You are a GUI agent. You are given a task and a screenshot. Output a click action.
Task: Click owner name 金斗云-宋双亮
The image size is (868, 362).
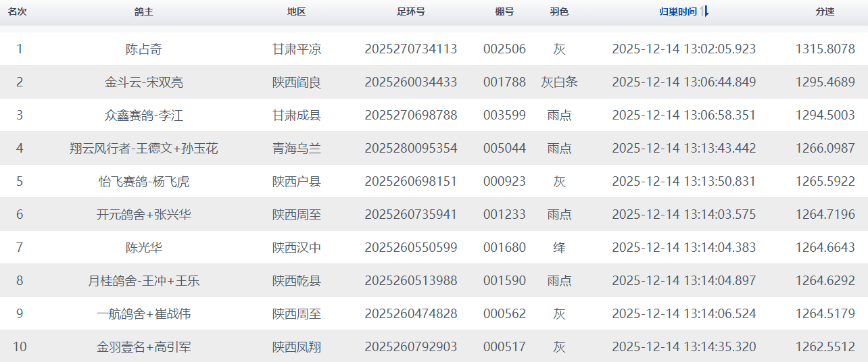[x=143, y=82]
